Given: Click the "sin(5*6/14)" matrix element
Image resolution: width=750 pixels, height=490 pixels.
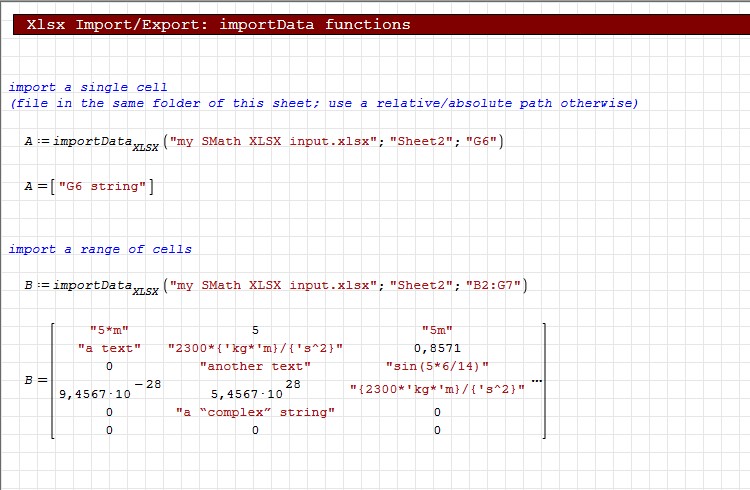Looking at the screenshot, I should 437,366.
